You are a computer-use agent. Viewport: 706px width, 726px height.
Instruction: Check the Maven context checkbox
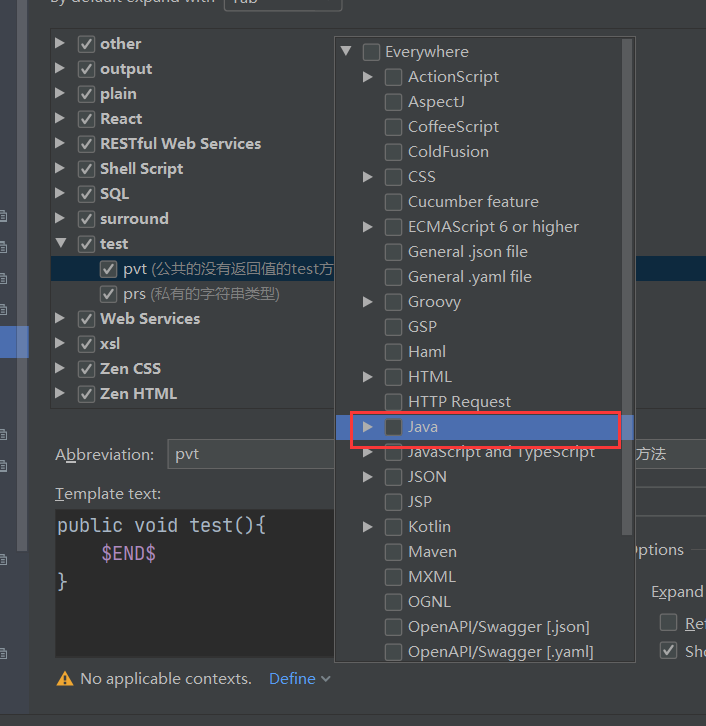(394, 552)
